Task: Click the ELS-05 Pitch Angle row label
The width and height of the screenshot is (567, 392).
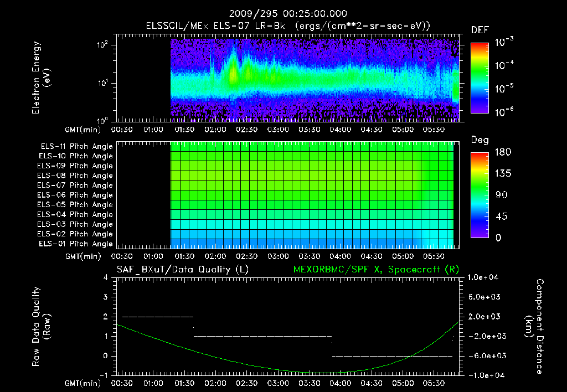Action: pyautogui.click(x=75, y=205)
